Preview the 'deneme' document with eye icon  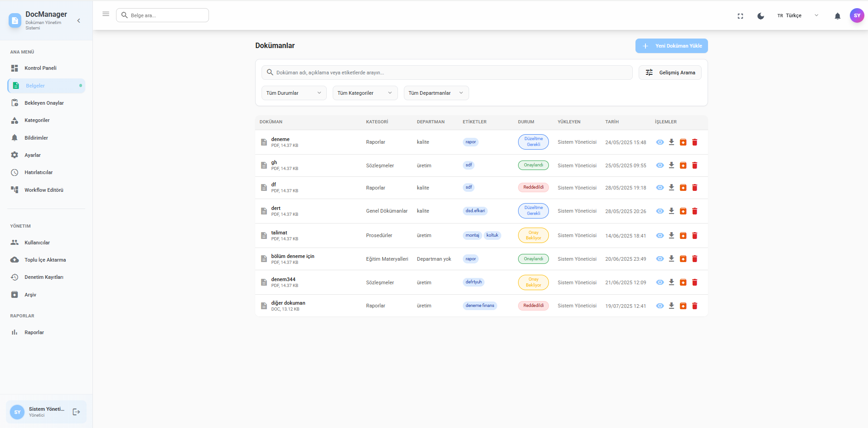(x=660, y=142)
